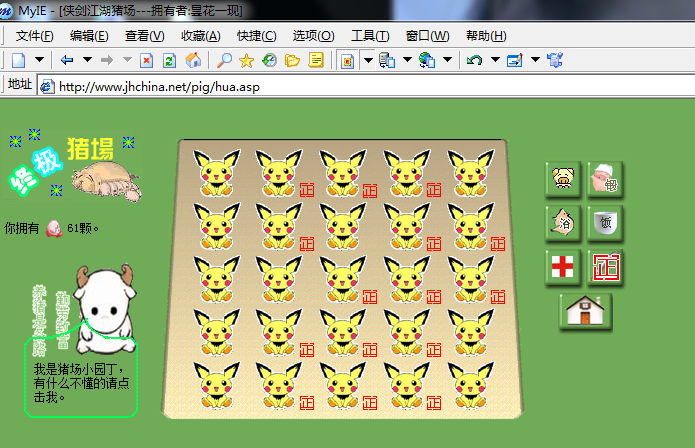The height and width of the screenshot is (448, 695).
Task: Click the 浴 bath button
Action: tap(563, 223)
